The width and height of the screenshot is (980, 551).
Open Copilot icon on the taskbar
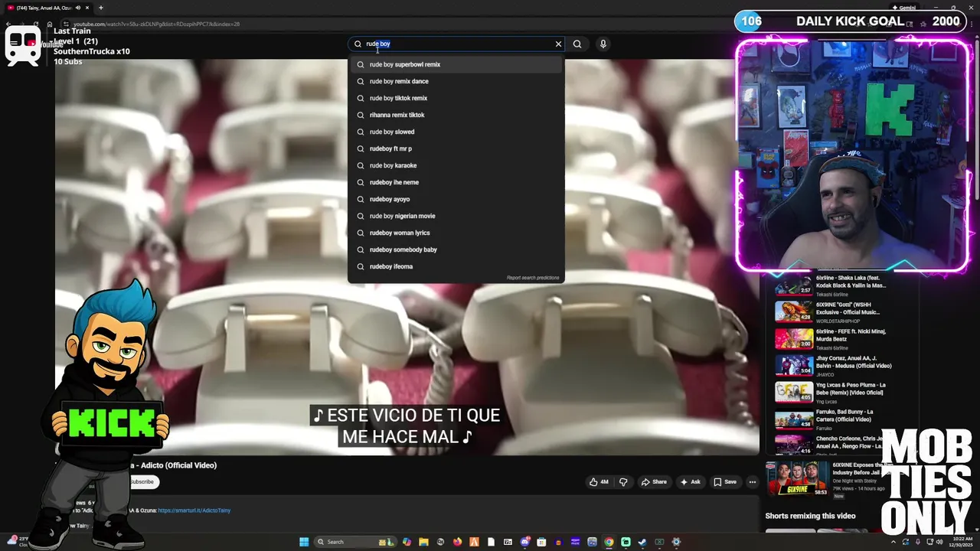coord(407,542)
